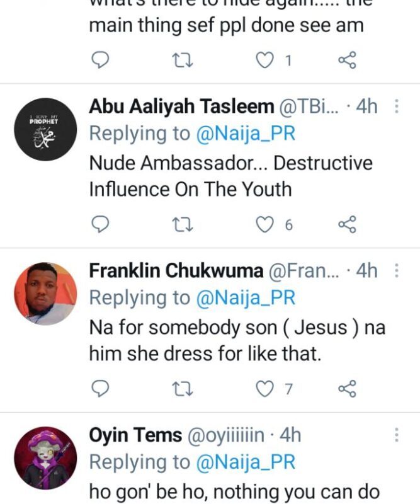
Task: Like Franklin Chukwuma's tweet
Action: pyautogui.click(x=265, y=389)
